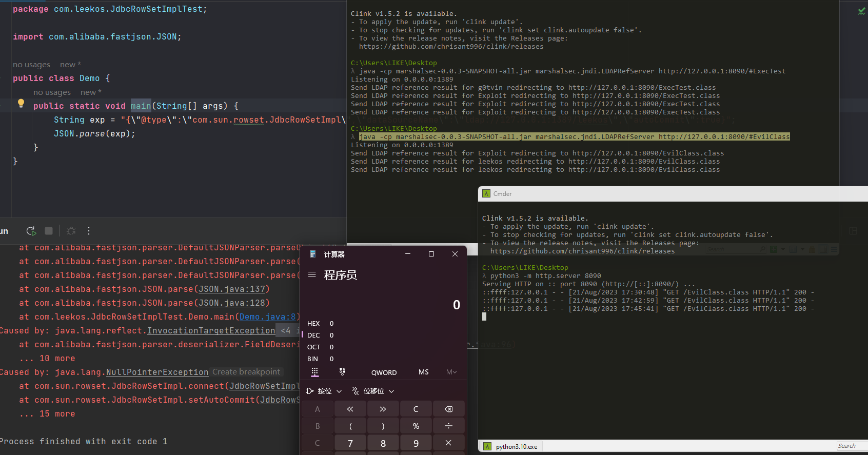The image size is (868, 455).
Task: Click the 'import com.alibaba.fastjson.JSON;' line
Action: 97,37
